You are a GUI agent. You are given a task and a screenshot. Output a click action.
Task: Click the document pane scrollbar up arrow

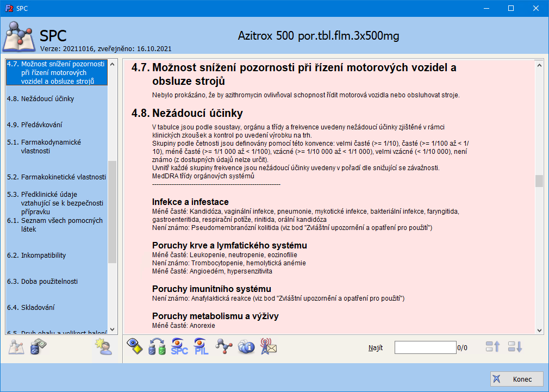click(x=539, y=65)
